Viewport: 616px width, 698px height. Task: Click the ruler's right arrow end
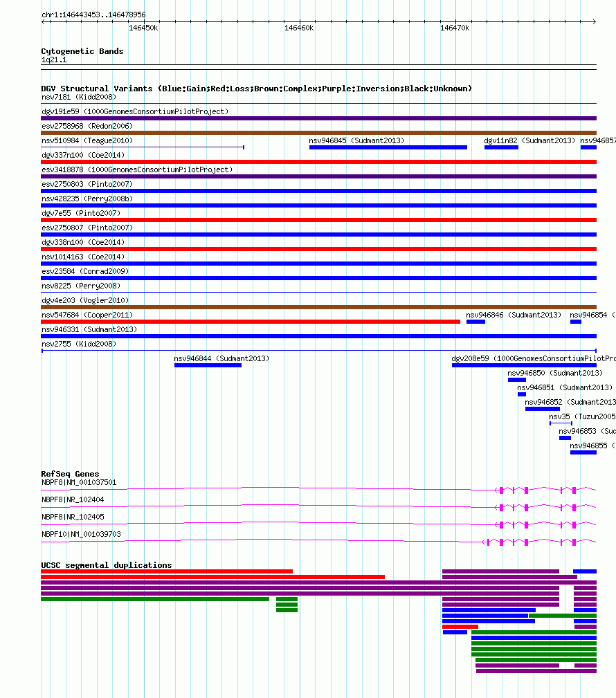click(595, 22)
